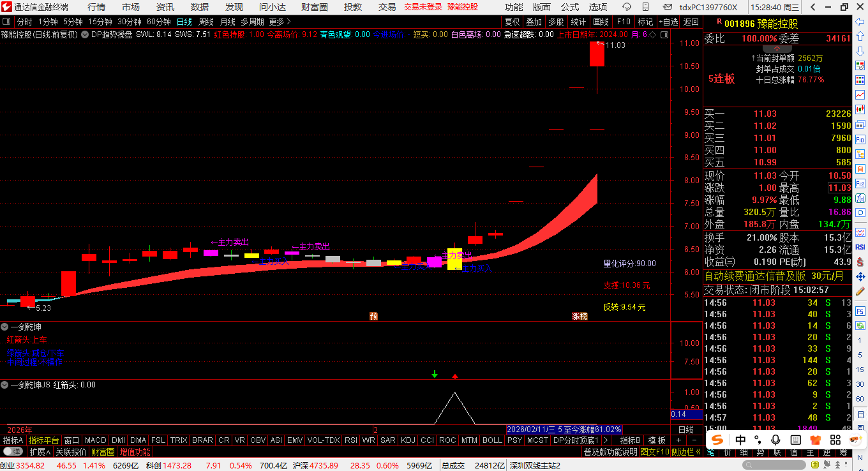Viewport: 868px width, 471px height.
Task: Open the Sogou skin shirt icon
Action: tap(814, 440)
